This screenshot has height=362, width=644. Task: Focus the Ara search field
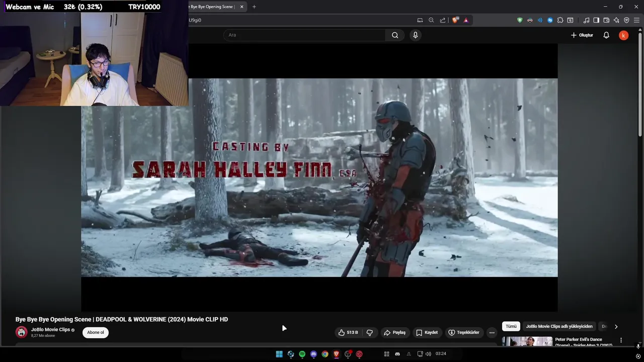pos(304,35)
